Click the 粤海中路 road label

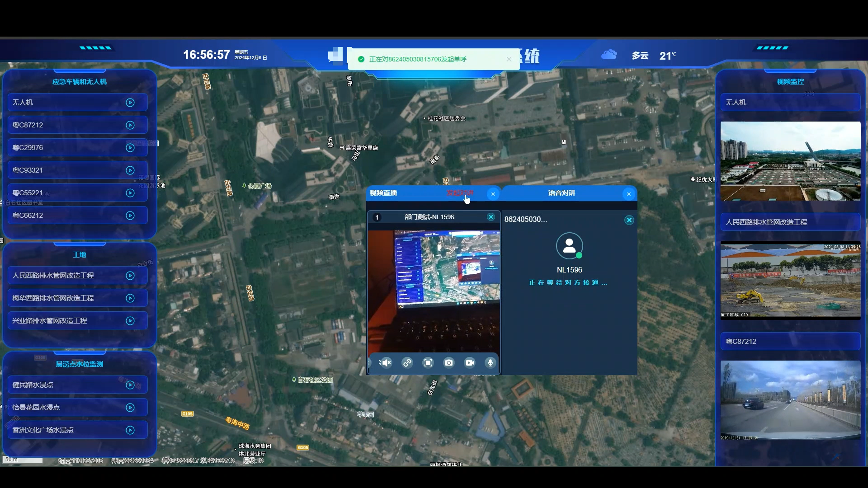pyautogui.click(x=238, y=423)
